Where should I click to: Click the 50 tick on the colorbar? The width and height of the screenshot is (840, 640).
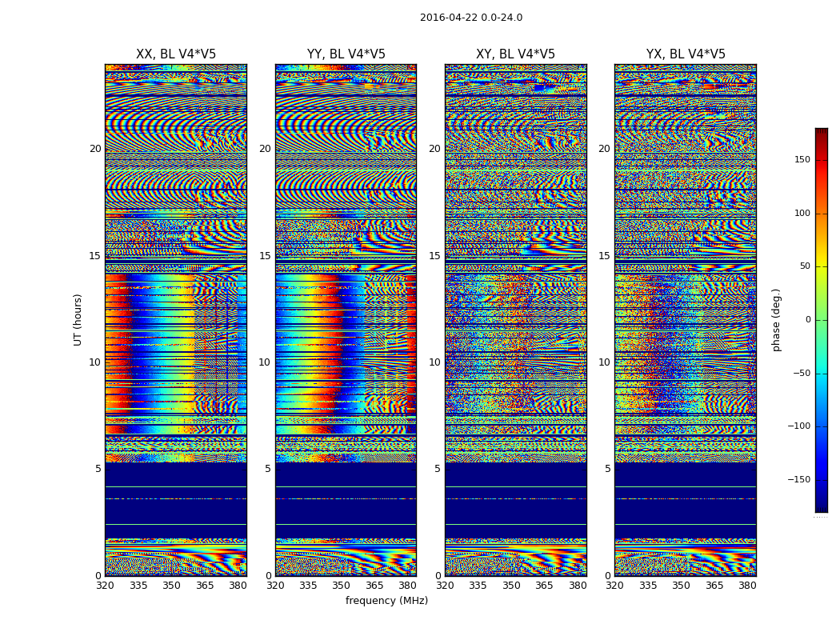[x=805, y=266]
